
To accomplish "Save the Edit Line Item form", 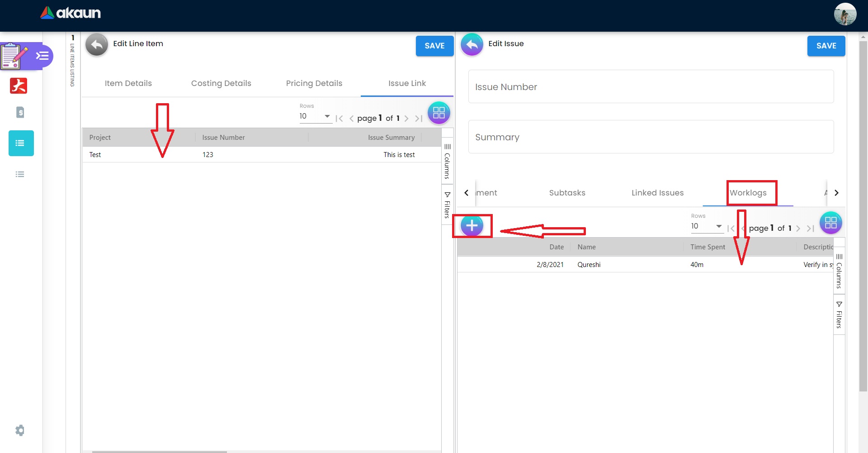I will [434, 46].
